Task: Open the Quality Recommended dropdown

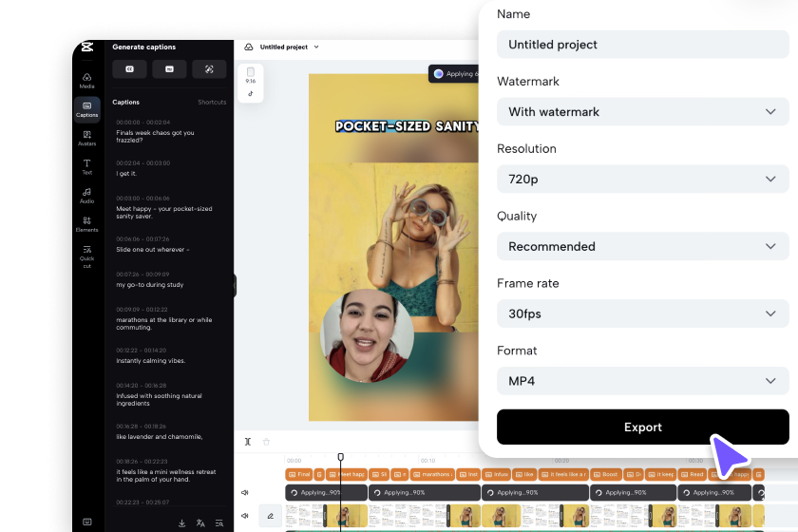Action: 643,246
